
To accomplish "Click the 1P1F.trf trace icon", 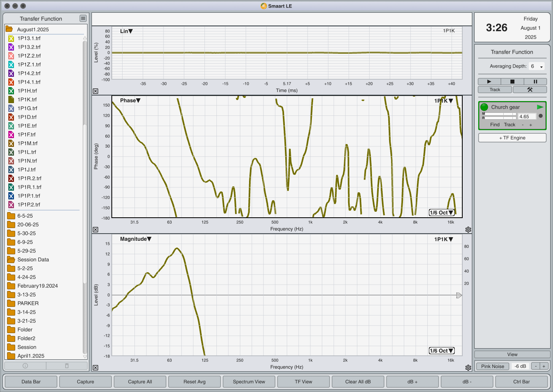I will coord(11,135).
